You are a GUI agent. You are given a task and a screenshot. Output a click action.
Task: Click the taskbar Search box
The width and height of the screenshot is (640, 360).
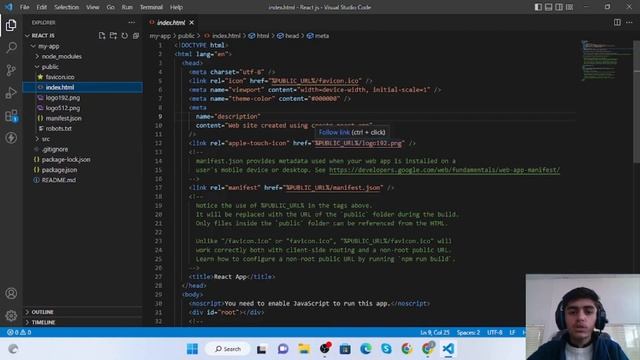coord(228,349)
